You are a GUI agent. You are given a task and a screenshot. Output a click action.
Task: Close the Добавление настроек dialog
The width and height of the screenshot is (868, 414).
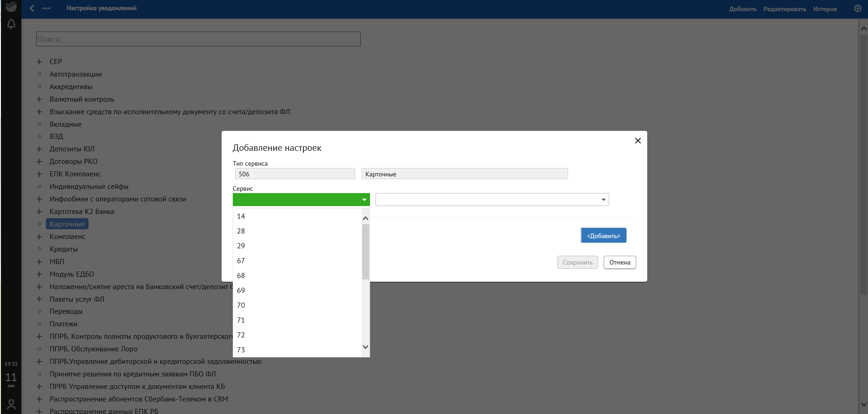(638, 141)
